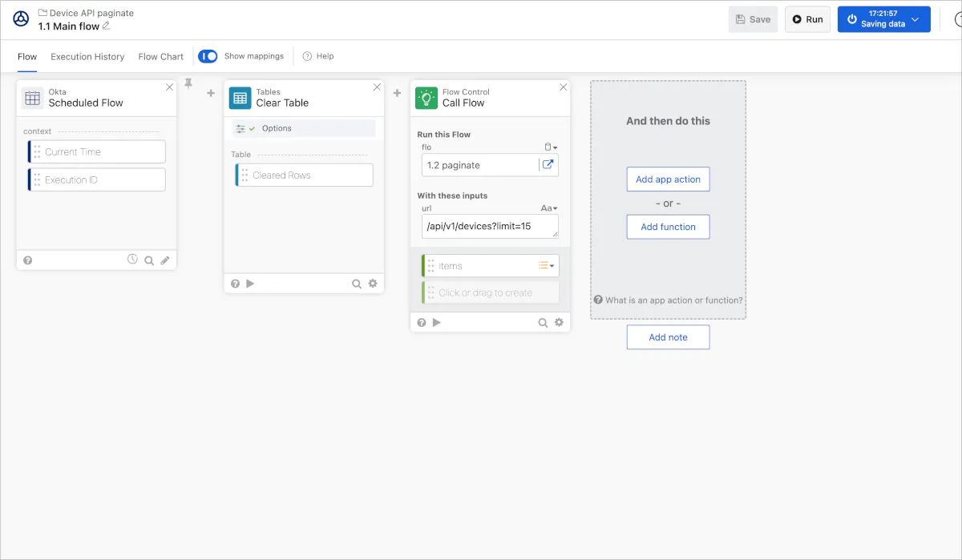
Task: Open the Flow Chart tab
Action: (160, 57)
